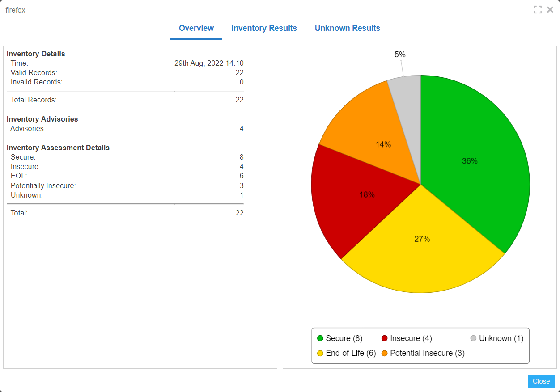
Task: Switch to the Overview tab
Action: pos(196,28)
